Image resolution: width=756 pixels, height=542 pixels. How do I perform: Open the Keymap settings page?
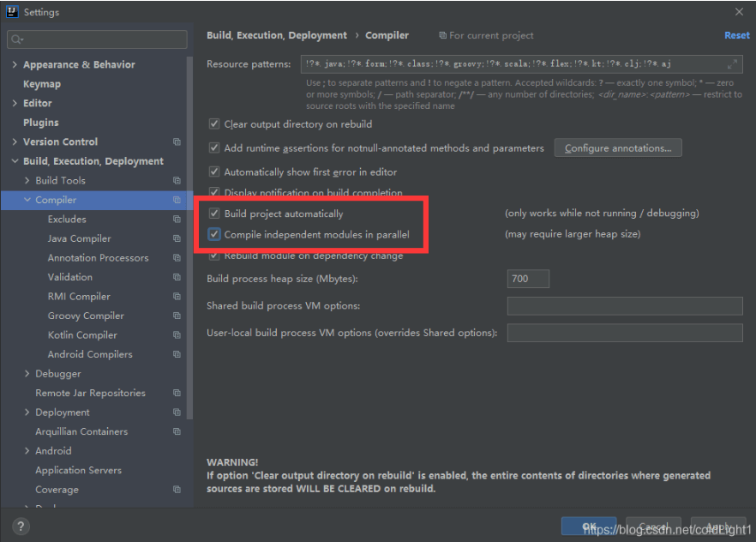(x=42, y=84)
